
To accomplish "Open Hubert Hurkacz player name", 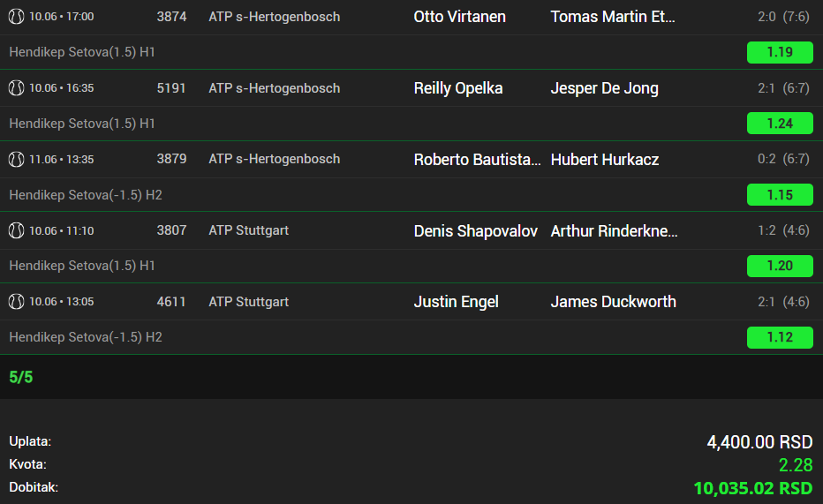I will (x=605, y=160).
